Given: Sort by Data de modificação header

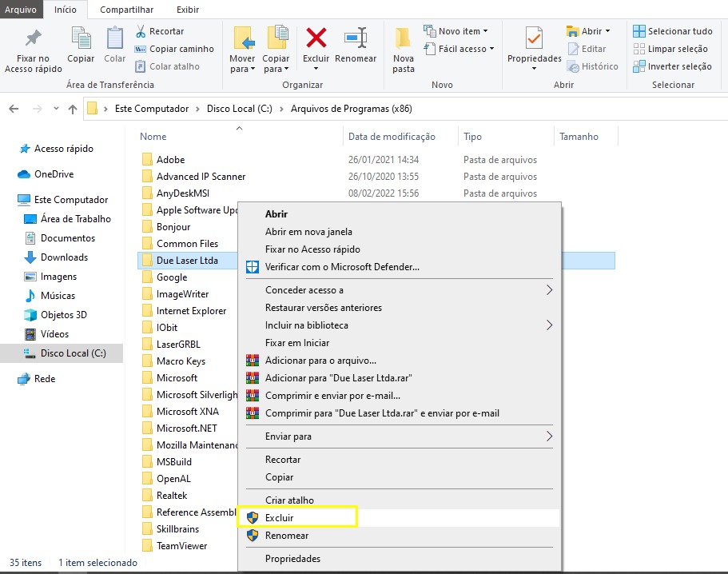Looking at the screenshot, I should [x=392, y=137].
